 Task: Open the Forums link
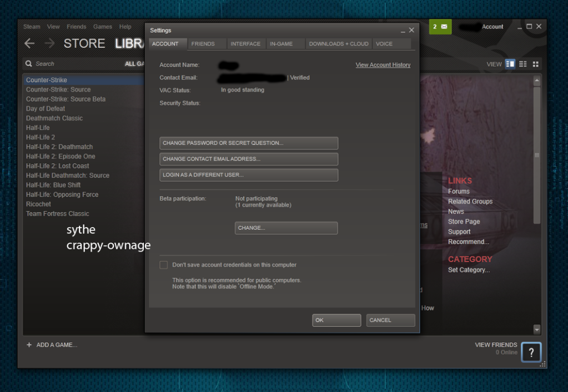coord(459,192)
